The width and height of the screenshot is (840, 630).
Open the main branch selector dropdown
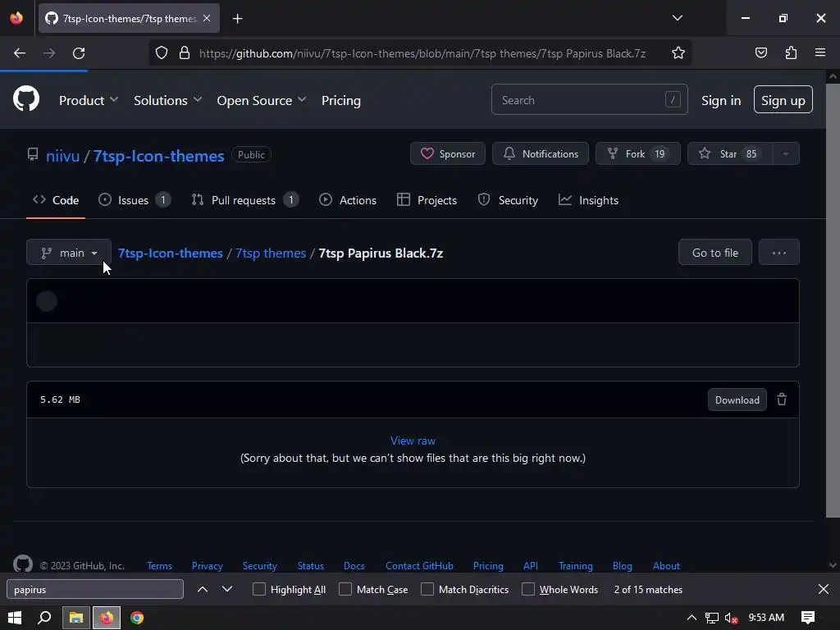[x=69, y=253]
